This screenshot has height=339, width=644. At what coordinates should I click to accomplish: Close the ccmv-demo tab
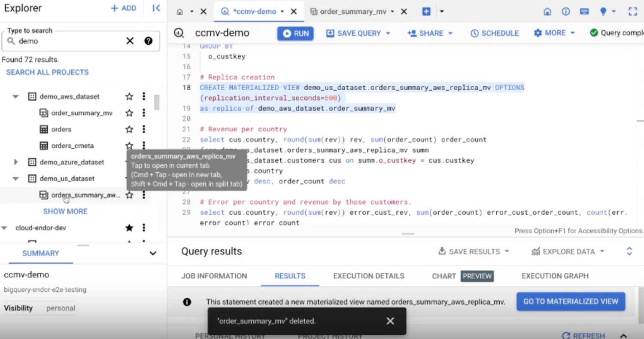(x=294, y=12)
